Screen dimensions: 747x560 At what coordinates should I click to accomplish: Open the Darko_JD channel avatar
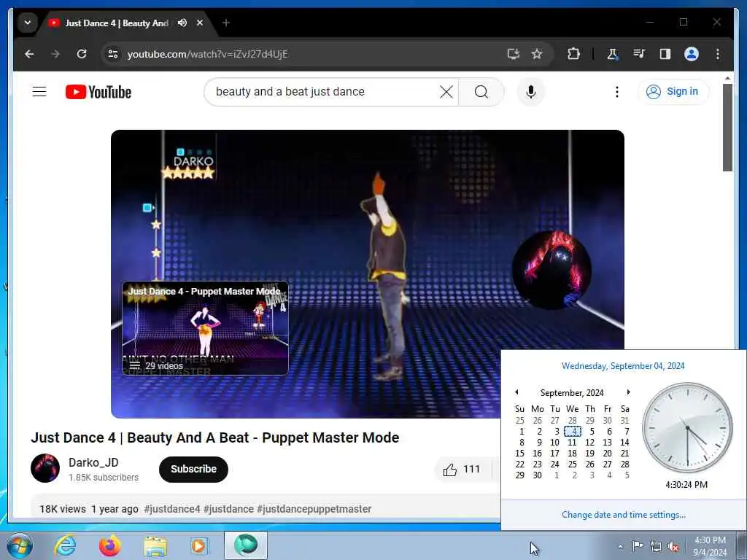coord(45,468)
